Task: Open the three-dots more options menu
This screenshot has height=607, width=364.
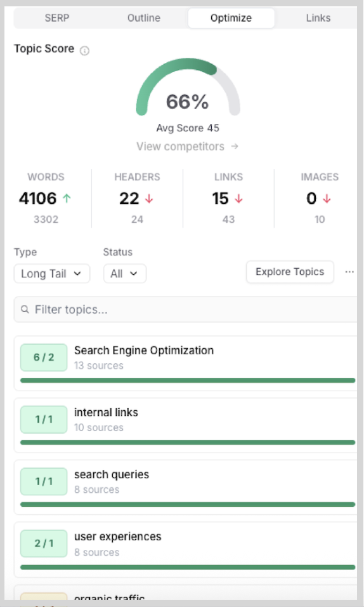Action: [349, 272]
